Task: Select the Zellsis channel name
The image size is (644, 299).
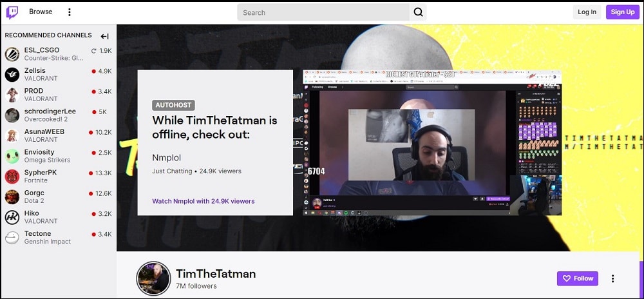Action: coord(35,71)
